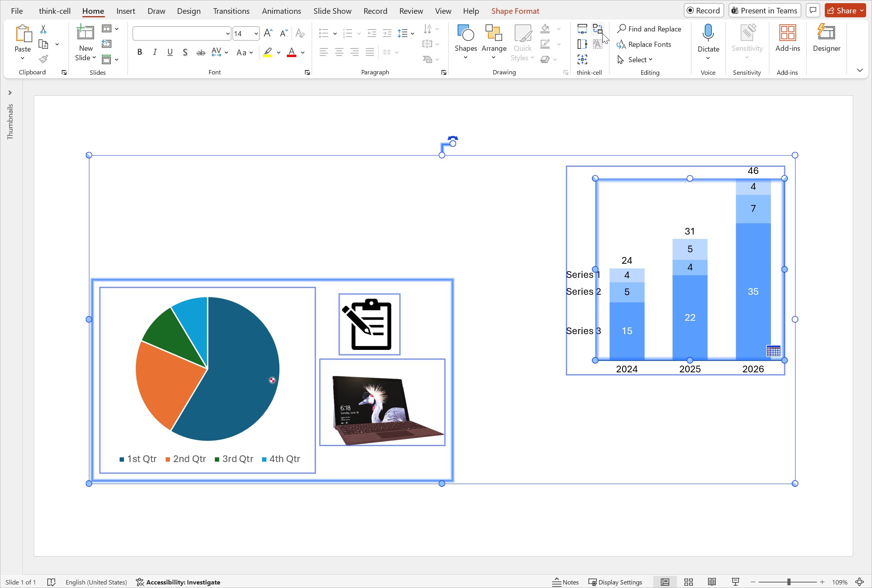872x588 pixels.
Task: Switch to the Shape Format tab
Action: [515, 11]
